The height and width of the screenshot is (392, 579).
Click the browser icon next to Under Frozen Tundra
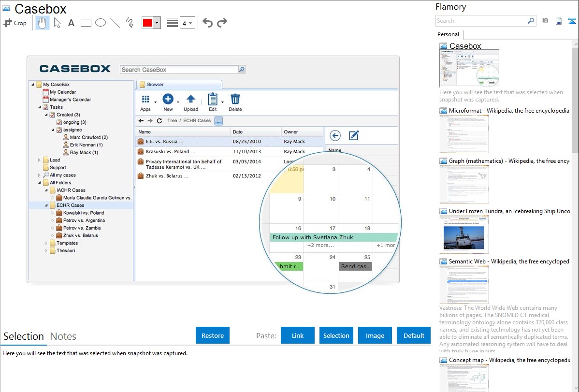click(443, 211)
